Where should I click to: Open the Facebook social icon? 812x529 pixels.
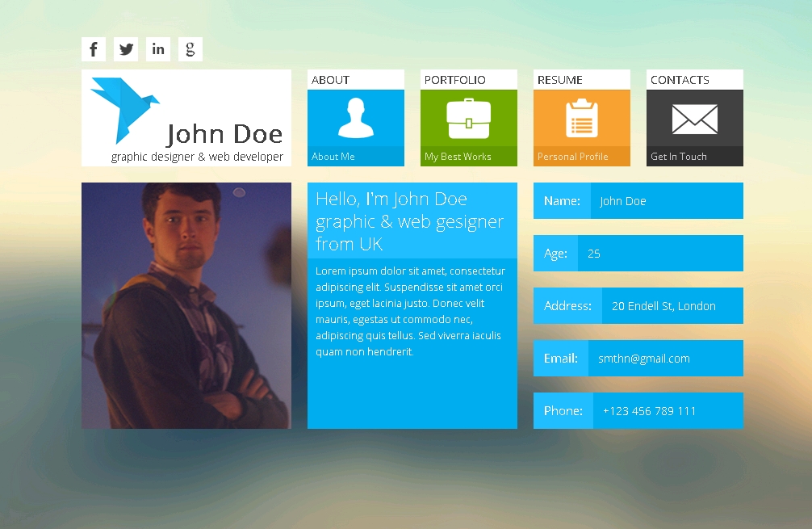[x=94, y=49]
